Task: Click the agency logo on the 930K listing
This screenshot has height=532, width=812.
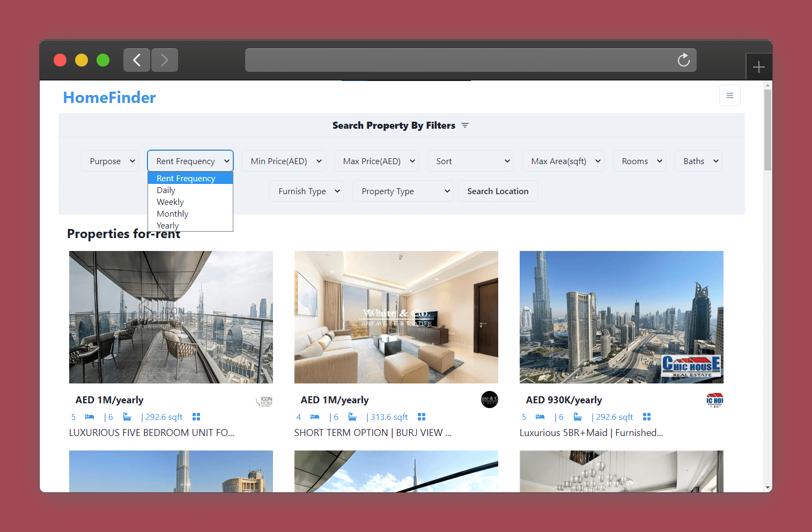Action: (714, 400)
